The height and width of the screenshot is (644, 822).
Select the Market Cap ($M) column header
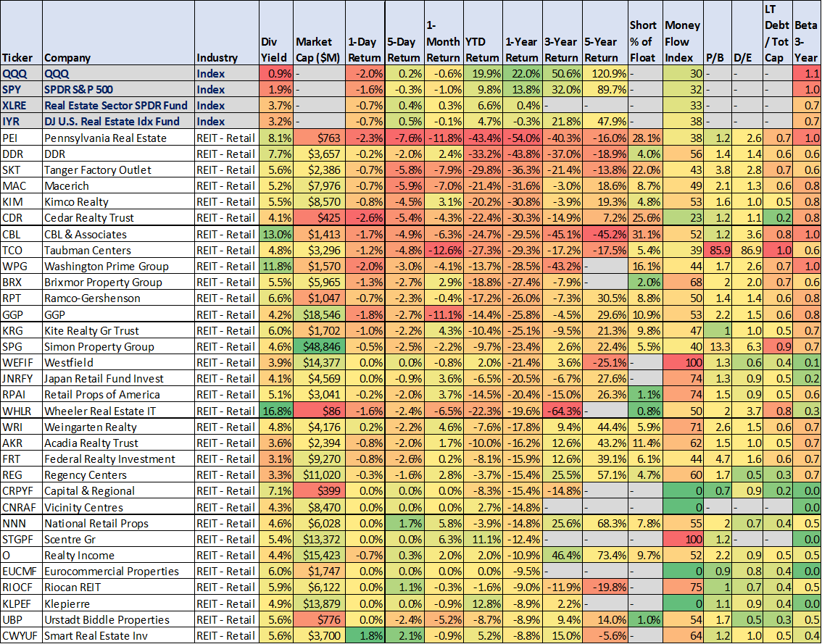coord(319,33)
